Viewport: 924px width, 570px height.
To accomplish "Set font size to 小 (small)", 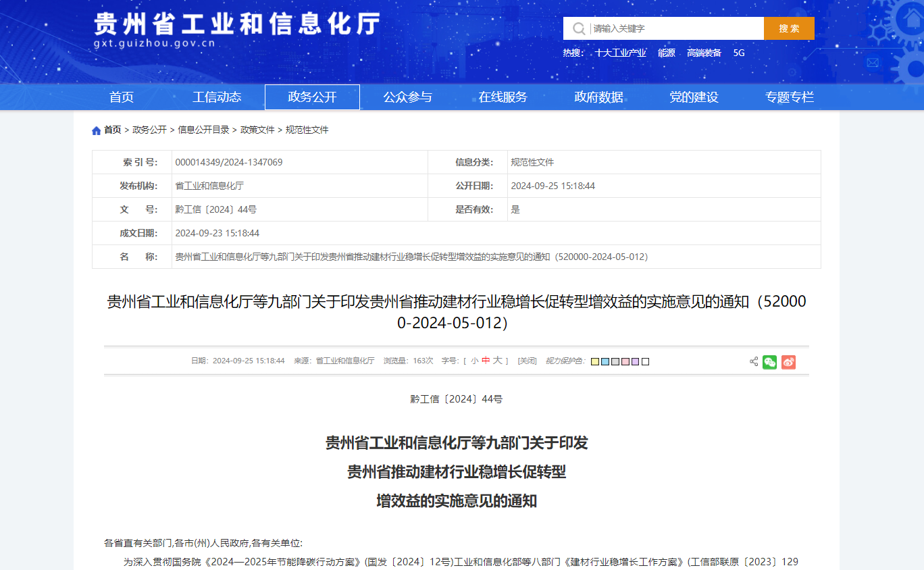I will (x=475, y=361).
